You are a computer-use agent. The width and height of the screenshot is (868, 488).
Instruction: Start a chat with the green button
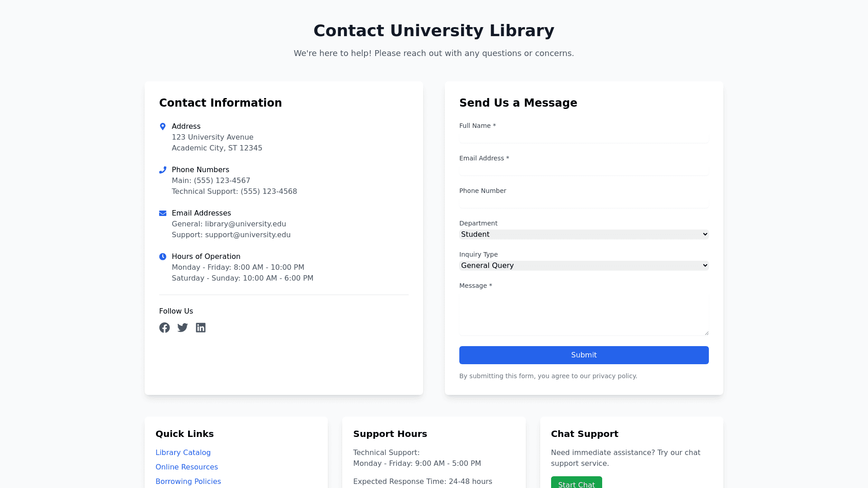[x=576, y=483]
